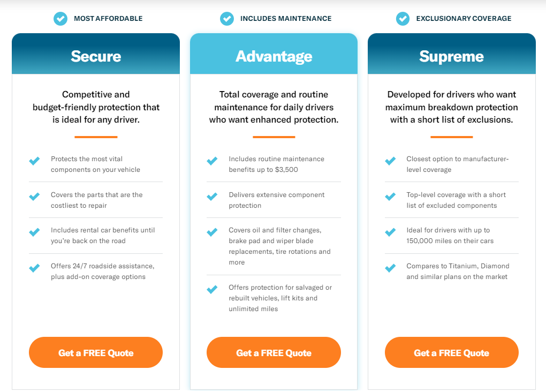
Task: Click checkmark beside 'Protects the most vital components'
Action: pyautogui.click(x=34, y=161)
